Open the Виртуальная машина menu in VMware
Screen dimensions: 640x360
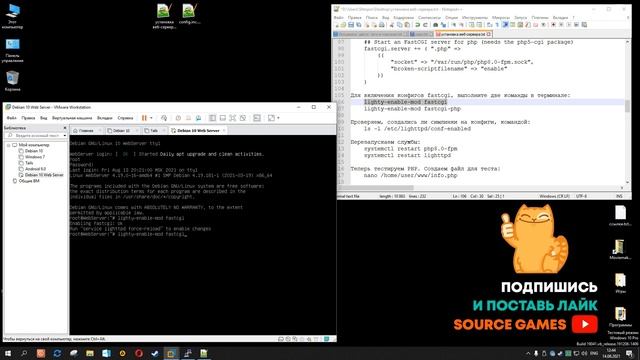(x=72, y=118)
